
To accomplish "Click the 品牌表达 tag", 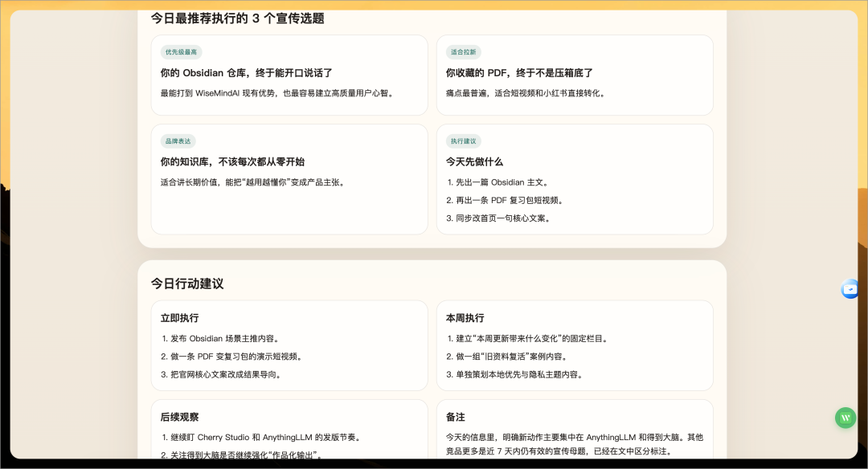I will (178, 141).
